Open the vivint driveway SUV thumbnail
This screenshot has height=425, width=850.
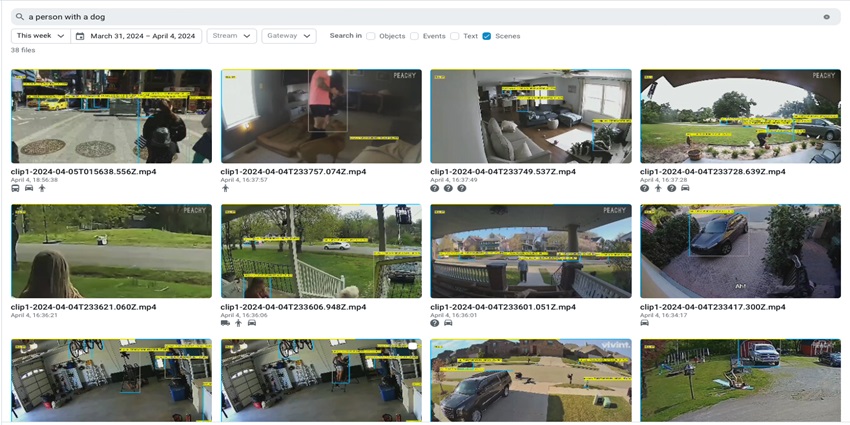click(530, 380)
